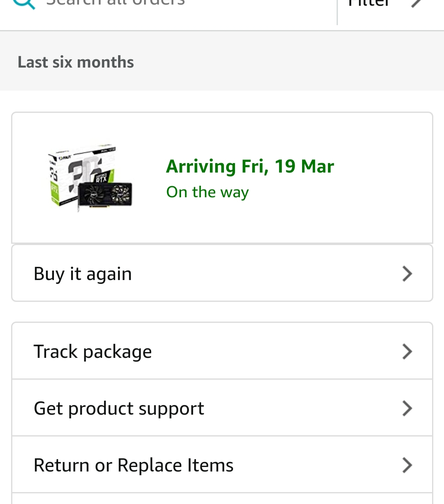Click the chevron next to Filter
The height and width of the screenshot is (504, 444).
pos(416,3)
